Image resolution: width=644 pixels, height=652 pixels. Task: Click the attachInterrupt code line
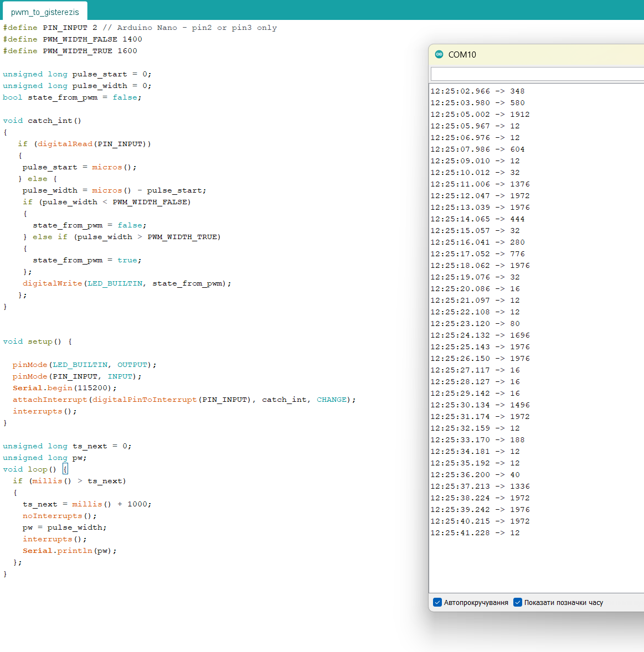coord(184,400)
